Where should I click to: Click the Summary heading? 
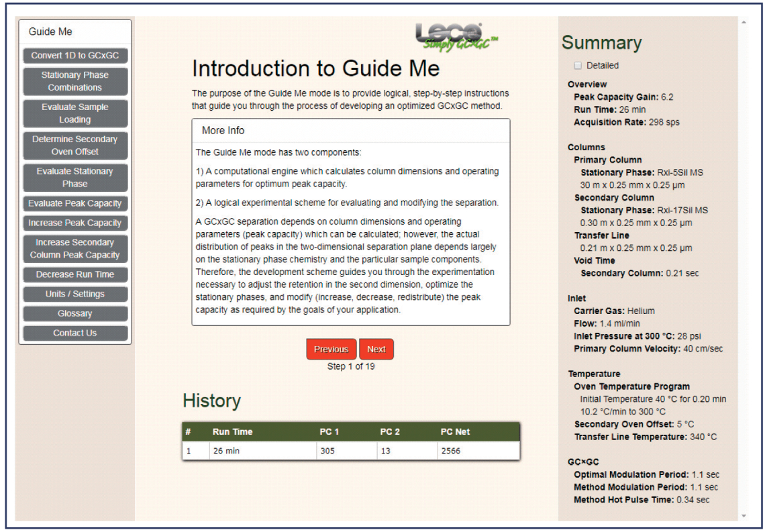601,43
